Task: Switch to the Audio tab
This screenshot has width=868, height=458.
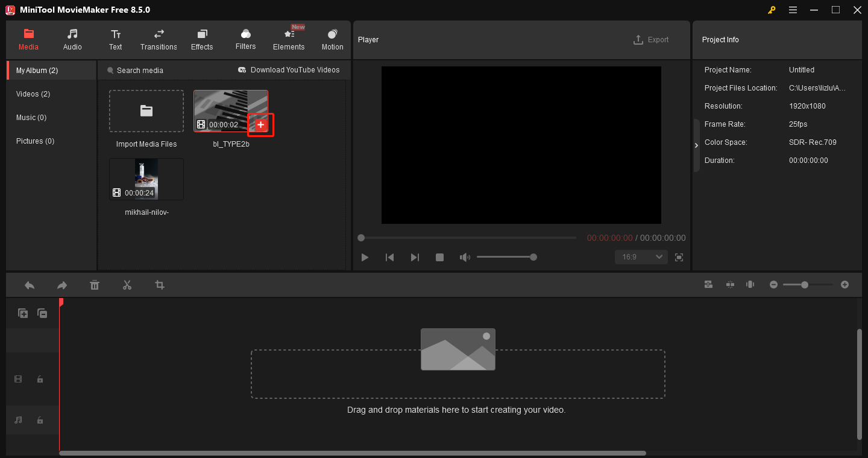Action: pos(72,39)
